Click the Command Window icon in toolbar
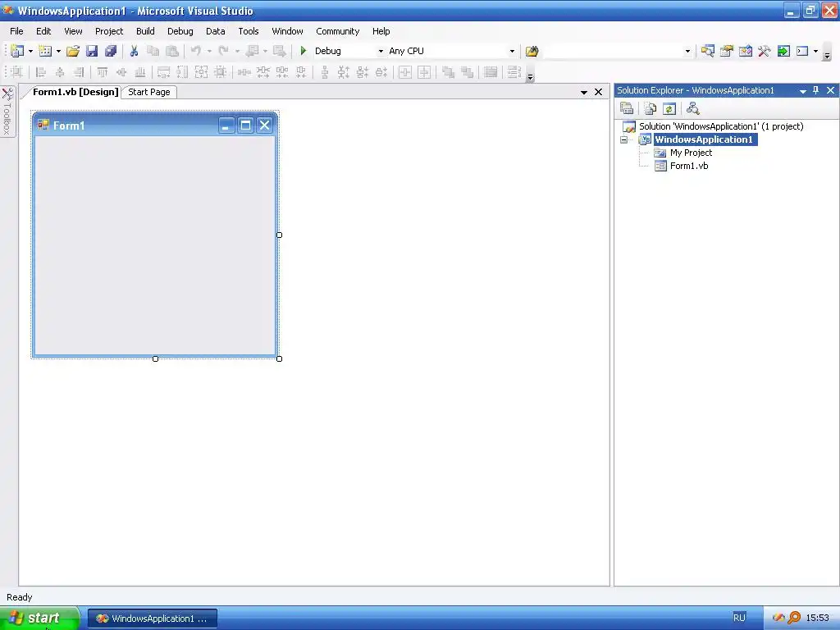840x630 pixels. (802, 51)
